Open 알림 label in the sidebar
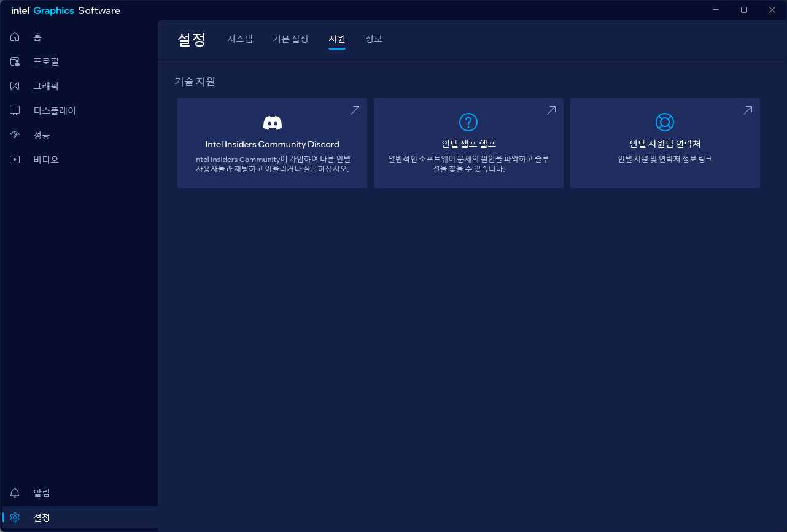 42,493
